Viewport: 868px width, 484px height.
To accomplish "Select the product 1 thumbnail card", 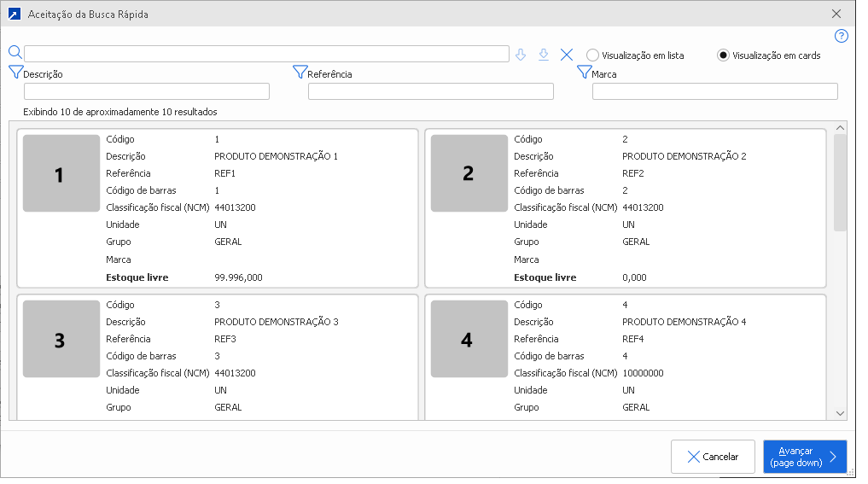I will point(61,174).
